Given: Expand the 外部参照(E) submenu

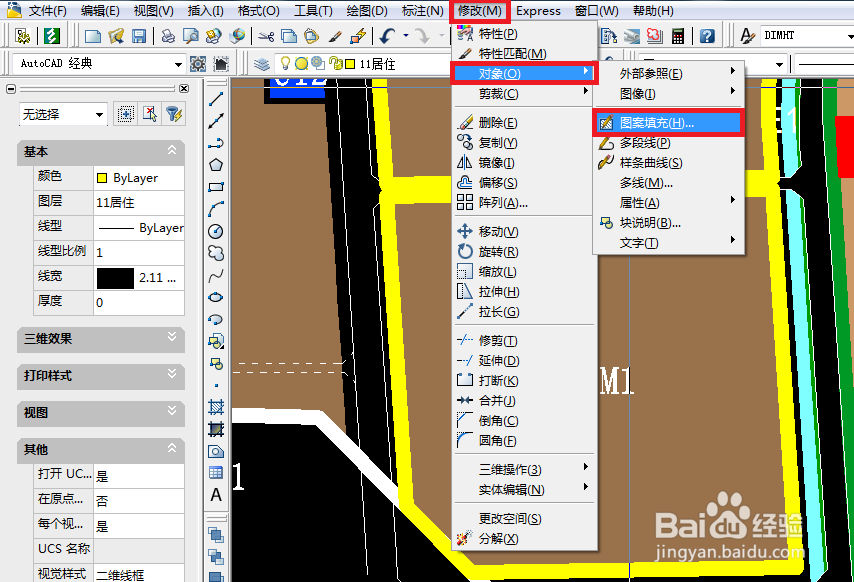Looking at the screenshot, I should pos(668,73).
